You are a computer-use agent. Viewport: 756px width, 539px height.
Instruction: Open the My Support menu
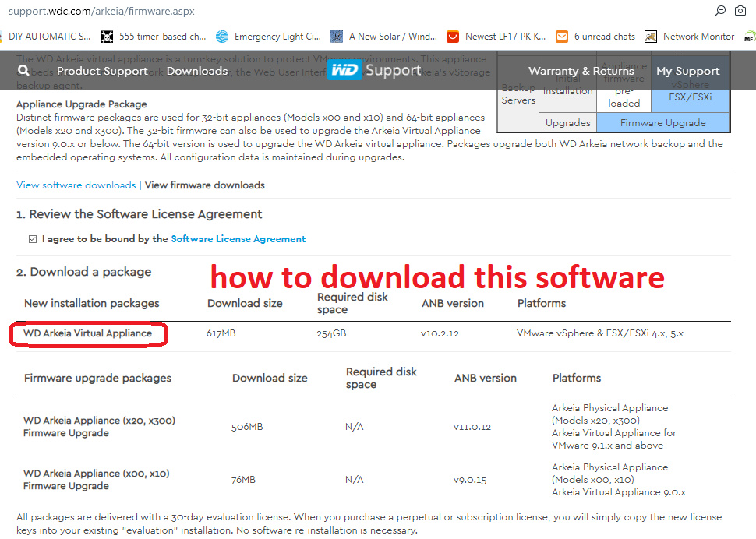(x=688, y=71)
